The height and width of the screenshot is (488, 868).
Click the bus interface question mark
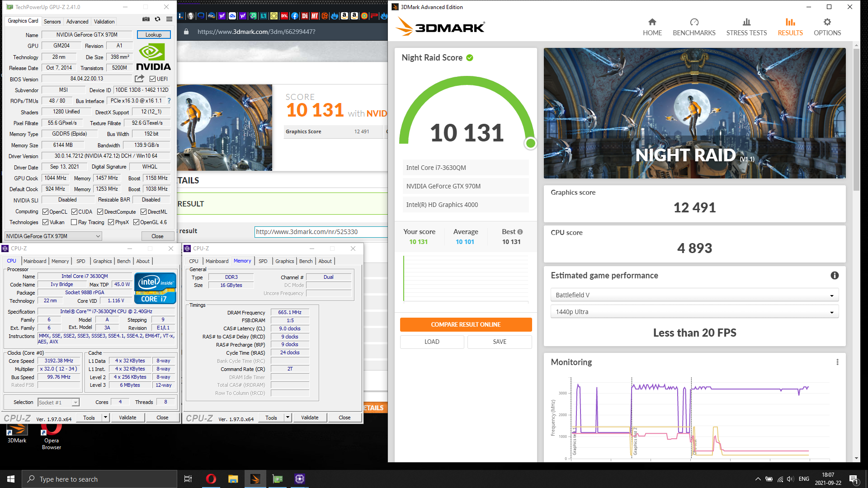click(169, 101)
